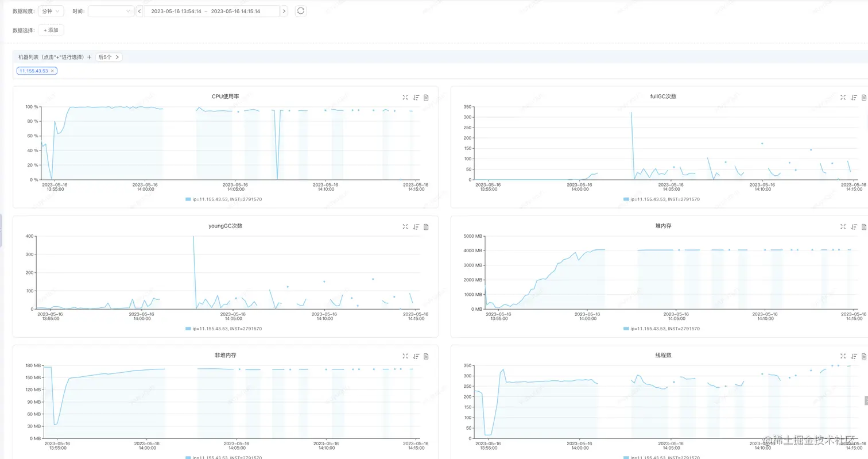Viewport: 868px width, 459px height.
Task: Toggle CPU使用率 legend series ip=11.155.43.53
Action: (x=224, y=199)
